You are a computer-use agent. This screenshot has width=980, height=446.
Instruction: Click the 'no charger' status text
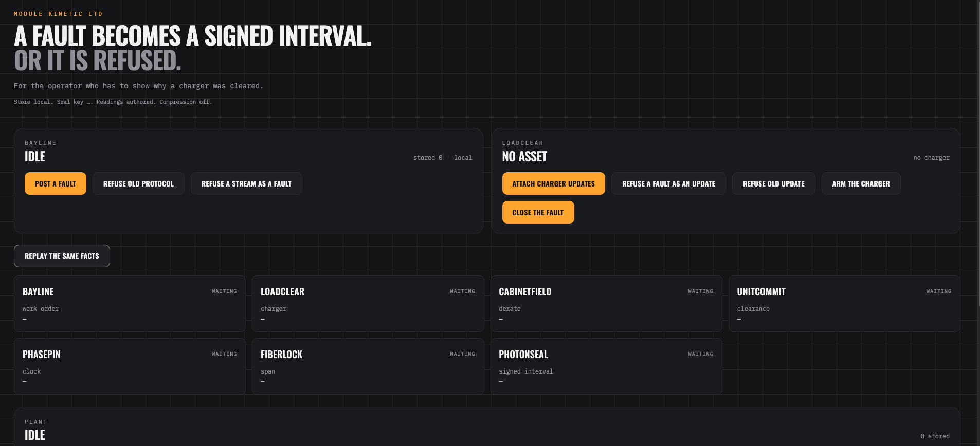pos(931,158)
